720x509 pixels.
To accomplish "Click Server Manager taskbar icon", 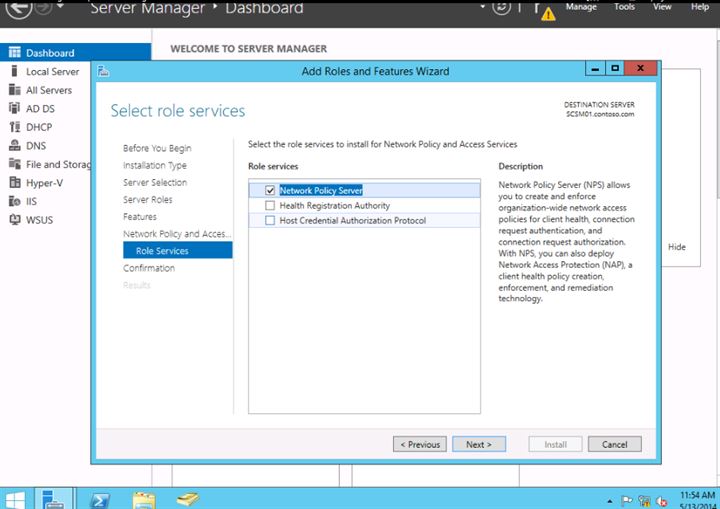I will pos(53,499).
